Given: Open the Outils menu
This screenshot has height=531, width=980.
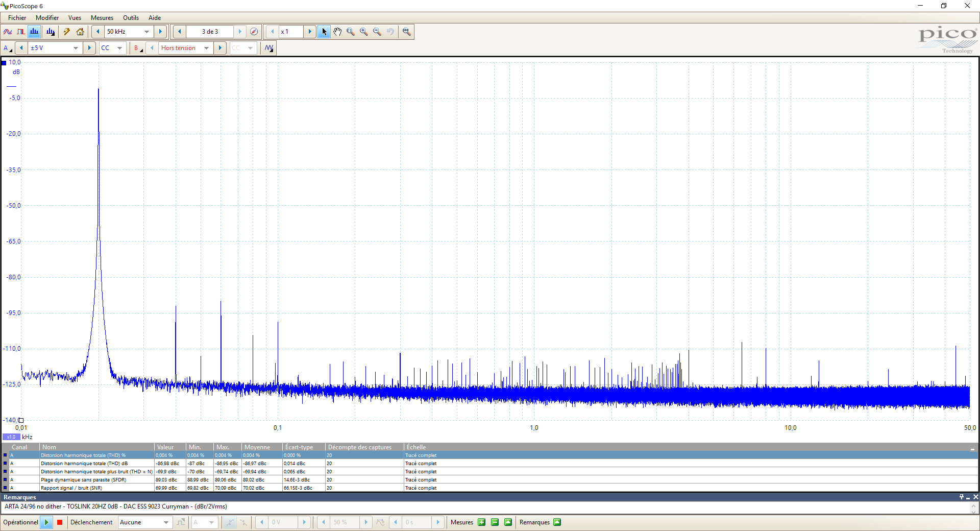Looking at the screenshot, I should point(131,18).
